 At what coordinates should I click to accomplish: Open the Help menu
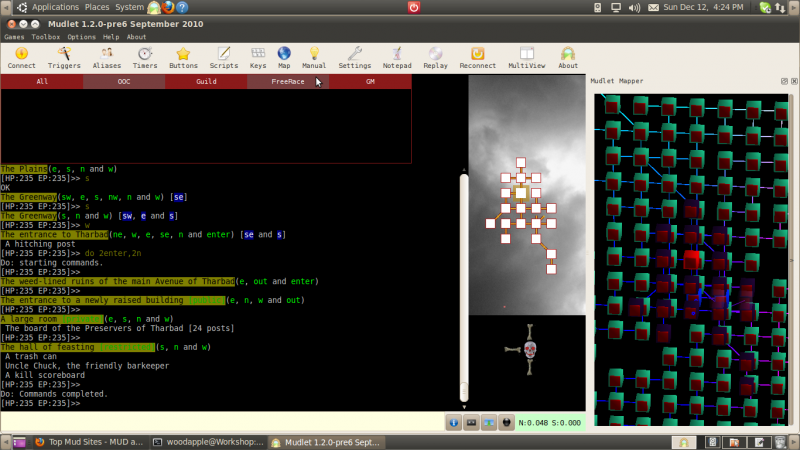pos(111,37)
